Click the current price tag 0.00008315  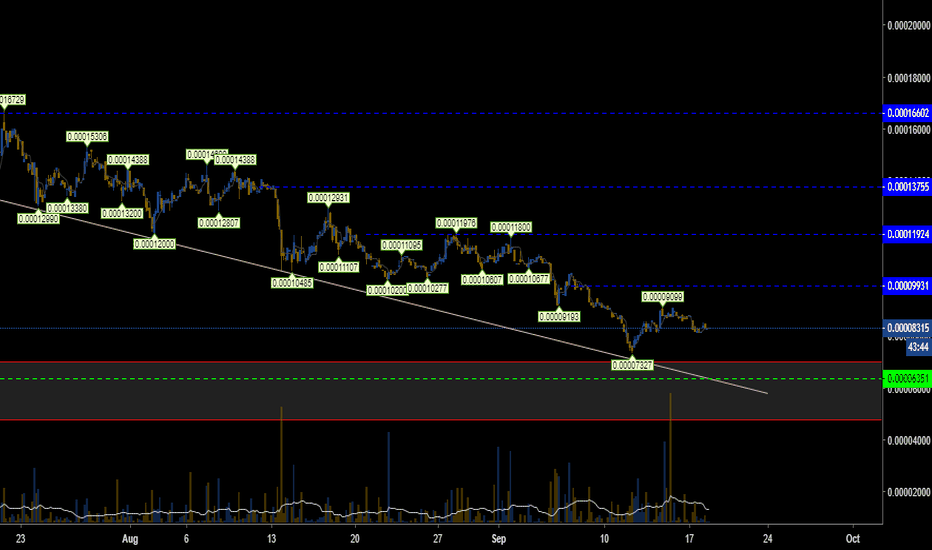[x=907, y=328]
